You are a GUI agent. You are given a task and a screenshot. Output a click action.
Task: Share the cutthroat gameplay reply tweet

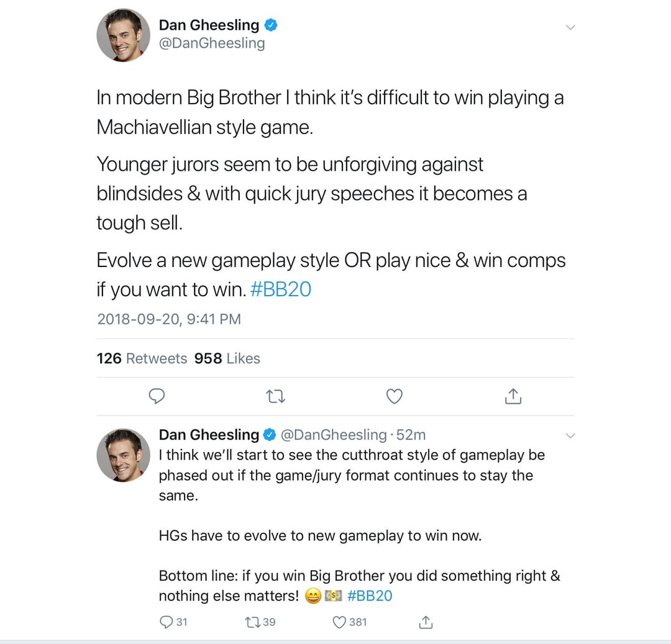tap(426, 622)
